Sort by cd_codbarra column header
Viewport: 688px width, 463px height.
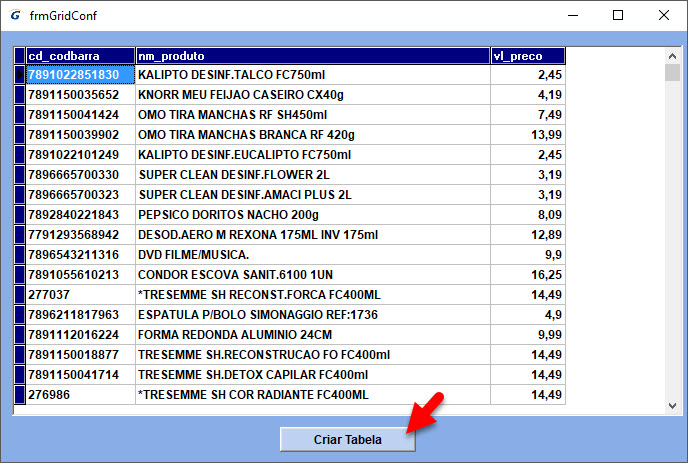click(80, 56)
